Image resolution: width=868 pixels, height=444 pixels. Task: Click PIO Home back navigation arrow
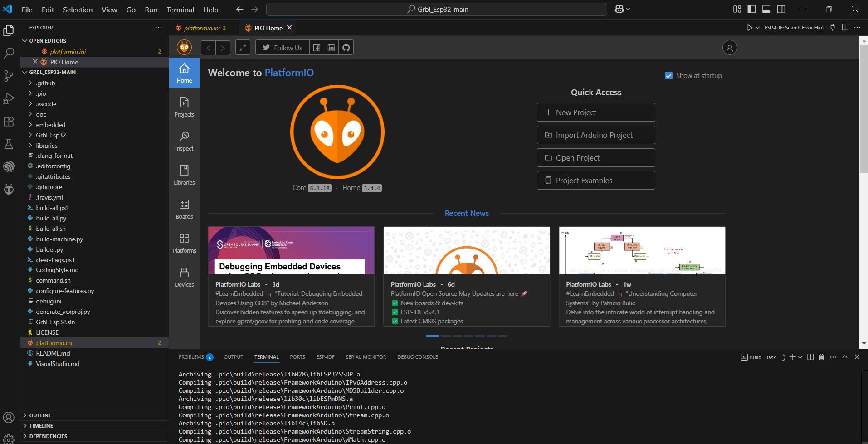(208, 48)
